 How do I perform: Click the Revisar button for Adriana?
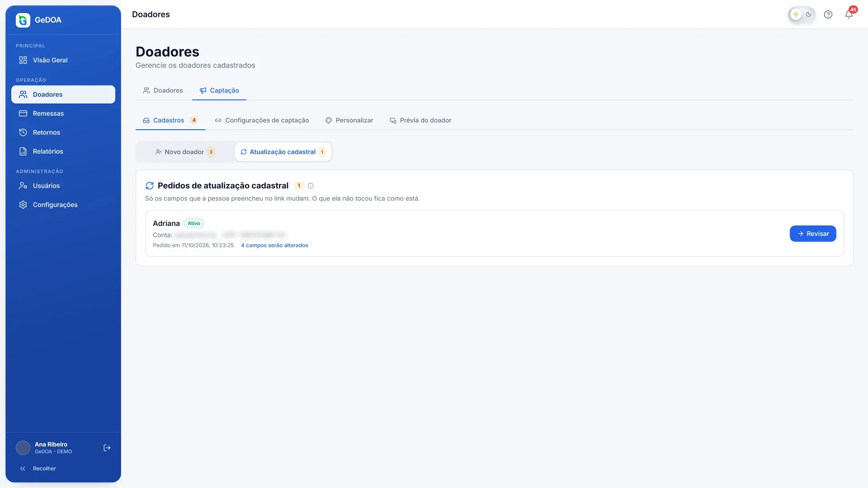point(813,234)
